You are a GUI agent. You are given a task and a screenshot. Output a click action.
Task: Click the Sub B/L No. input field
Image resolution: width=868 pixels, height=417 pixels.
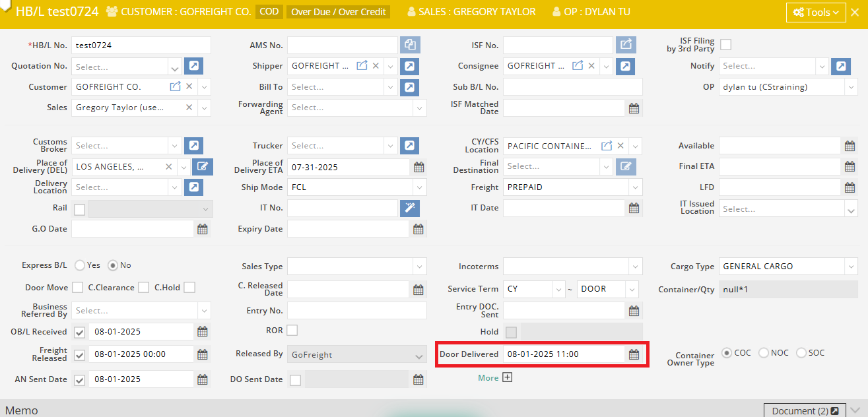572,87
